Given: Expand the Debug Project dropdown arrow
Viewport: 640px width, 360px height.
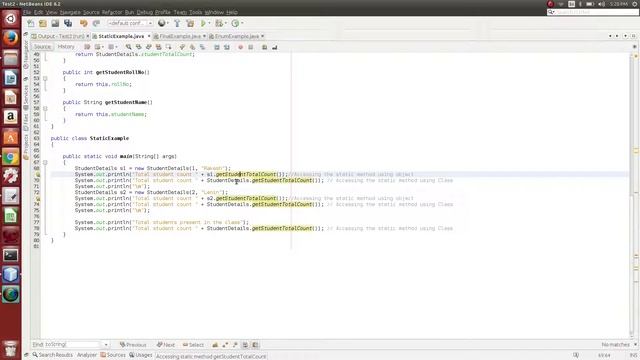Looking at the screenshot, I should coord(226,23).
